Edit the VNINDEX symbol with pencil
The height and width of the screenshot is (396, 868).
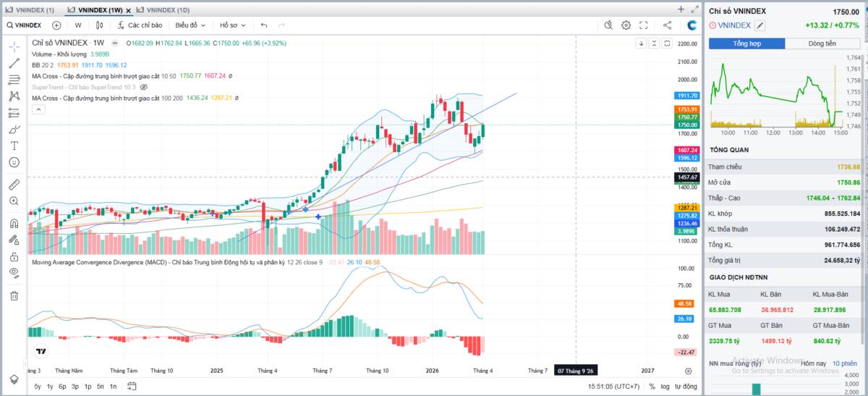point(759,25)
